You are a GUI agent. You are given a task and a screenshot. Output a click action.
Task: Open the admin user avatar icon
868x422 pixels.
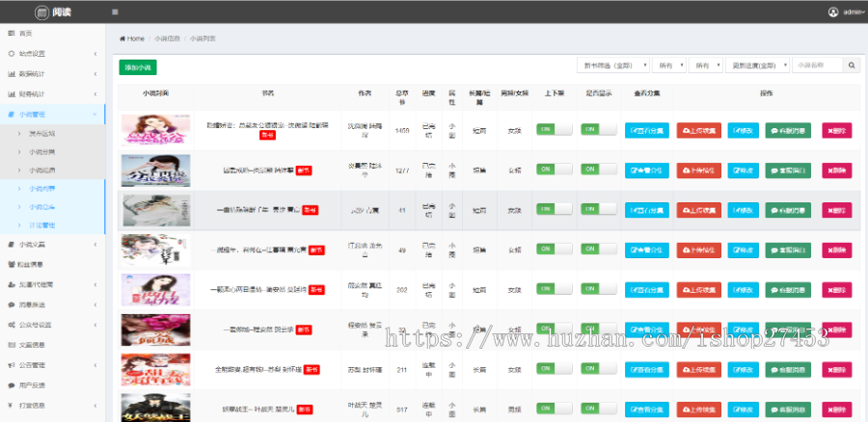point(833,13)
